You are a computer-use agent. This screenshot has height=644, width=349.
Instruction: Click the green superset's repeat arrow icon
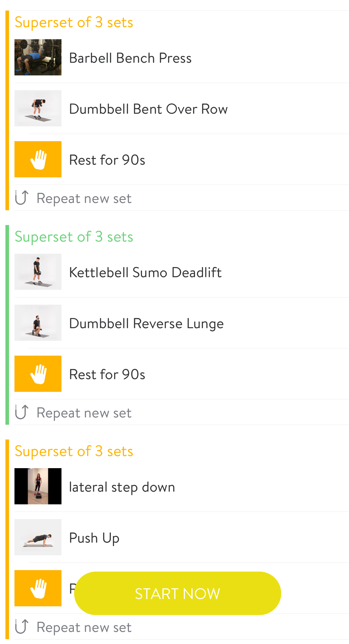coord(22,412)
